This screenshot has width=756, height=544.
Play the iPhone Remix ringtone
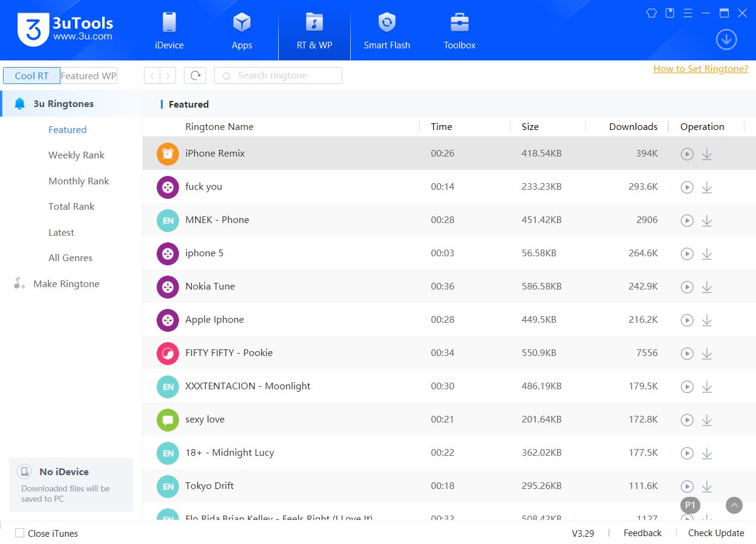[686, 154]
